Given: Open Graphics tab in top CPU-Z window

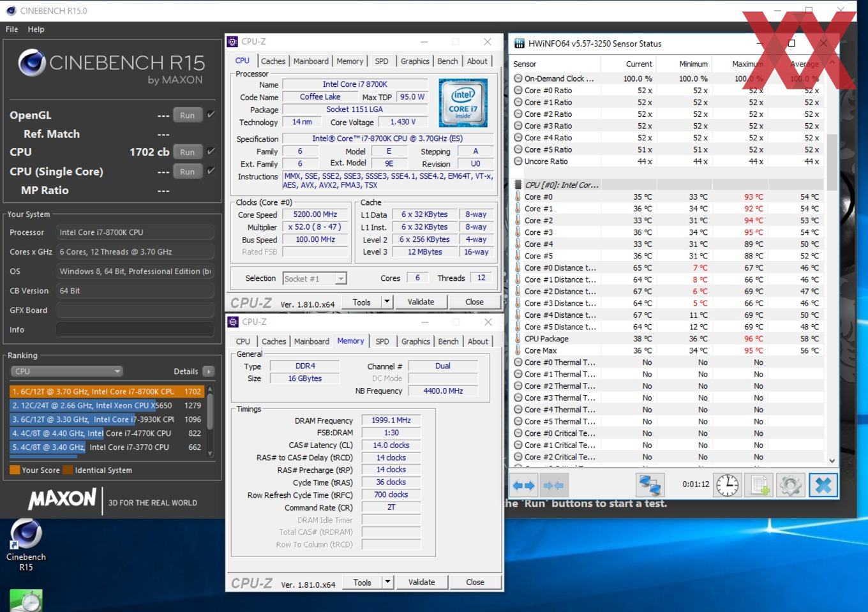Looking at the screenshot, I should pyautogui.click(x=415, y=61).
